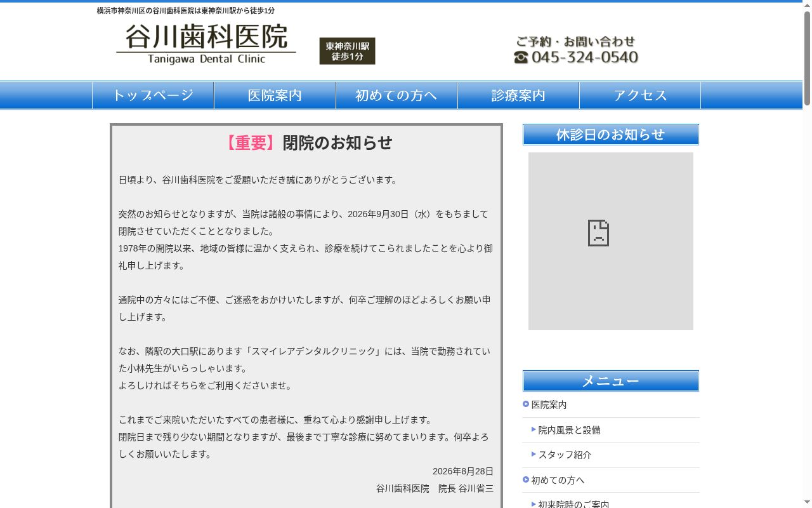Click the signature 谷川歯科医院 院長 谷川省三
Screen dimensions: 812x508
(x=435, y=488)
